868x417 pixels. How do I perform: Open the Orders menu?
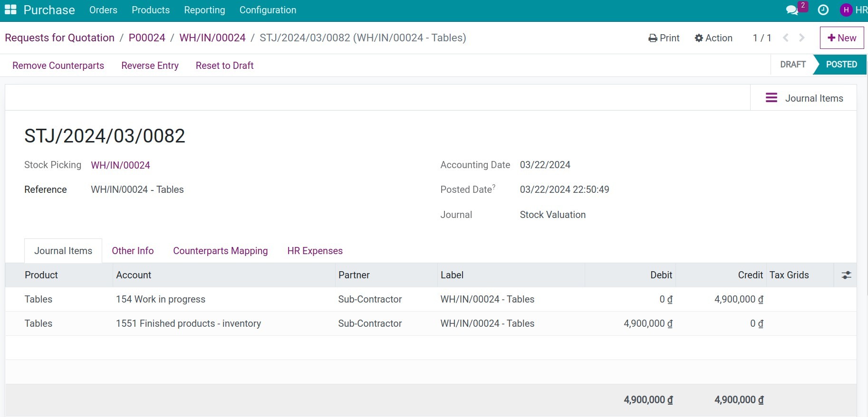coord(103,10)
